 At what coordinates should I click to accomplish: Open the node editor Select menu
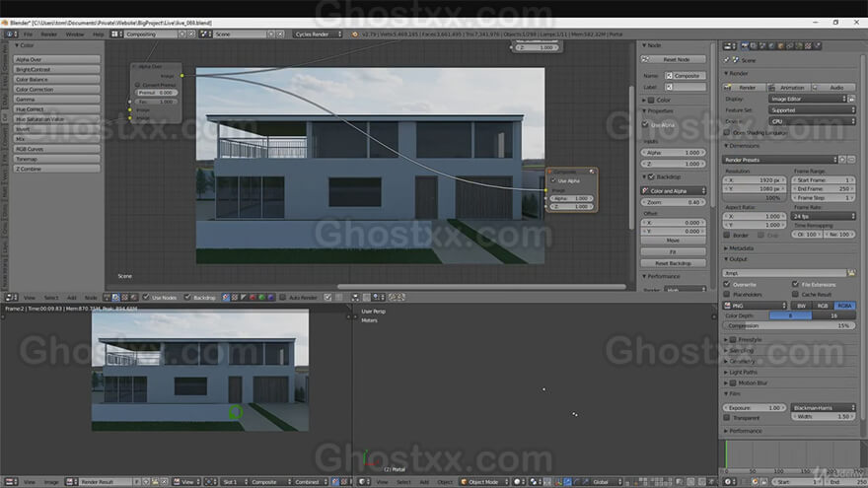click(51, 298)
